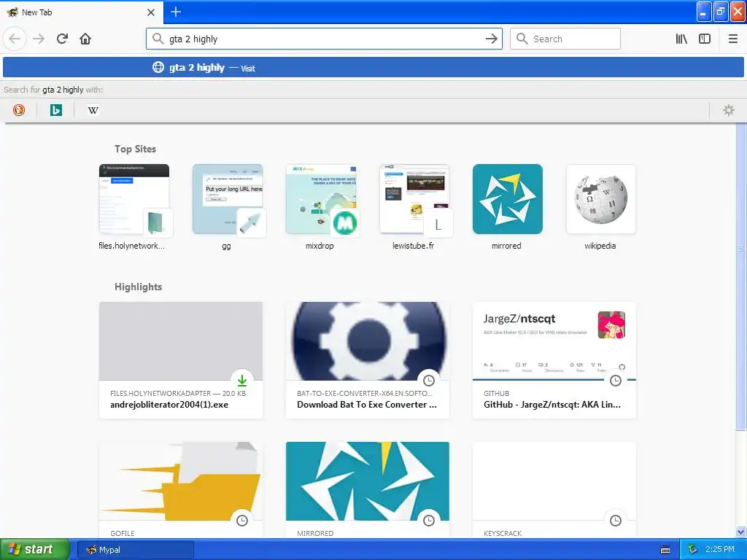Click lewistube L favicon badge
The width and height of the screenshot is (747, 560).
438,225
